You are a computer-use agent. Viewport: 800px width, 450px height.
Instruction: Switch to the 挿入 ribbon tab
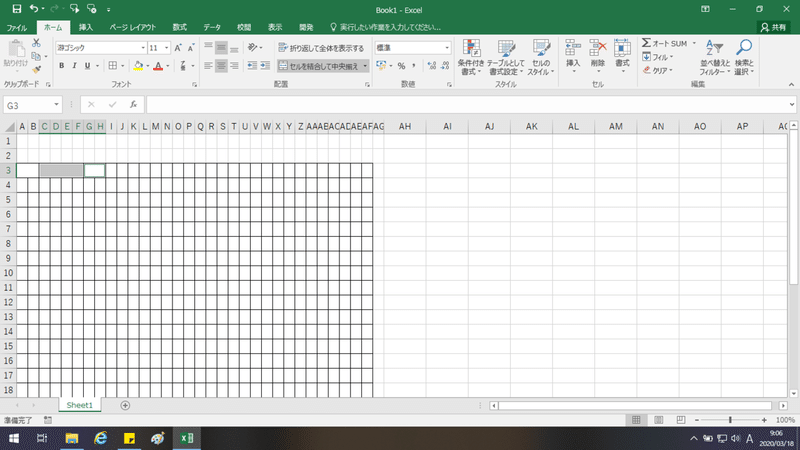tap(86, 28)
